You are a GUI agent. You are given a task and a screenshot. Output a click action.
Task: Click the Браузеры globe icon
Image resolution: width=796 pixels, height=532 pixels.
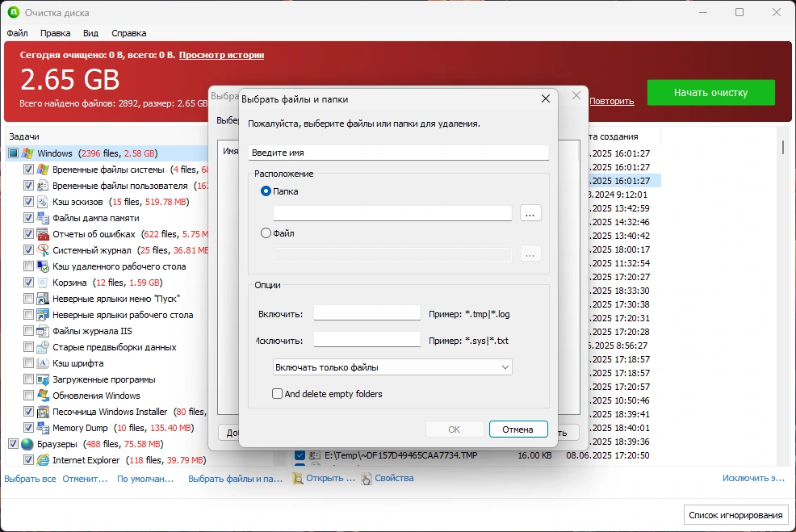(27, 444)
